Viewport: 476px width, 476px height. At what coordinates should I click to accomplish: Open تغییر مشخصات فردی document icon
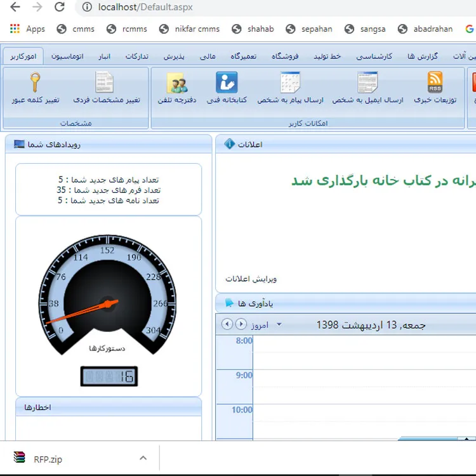tap(105, 83)
